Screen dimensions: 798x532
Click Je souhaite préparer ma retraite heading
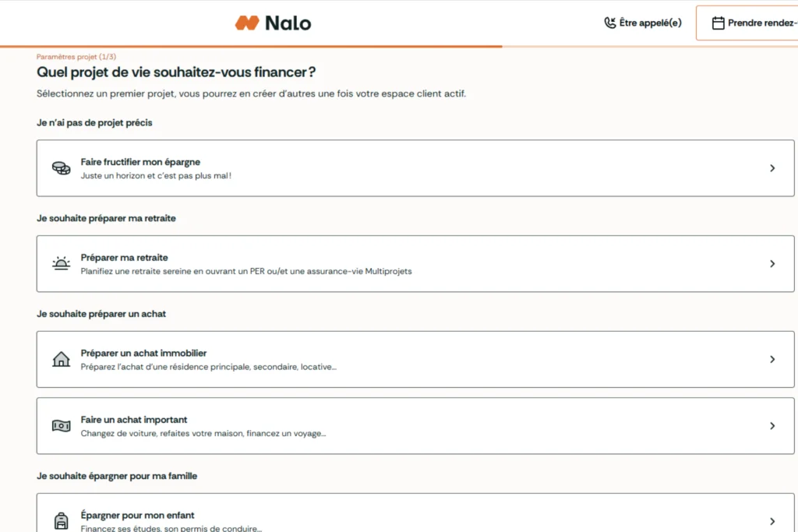(x=106, y=218)
